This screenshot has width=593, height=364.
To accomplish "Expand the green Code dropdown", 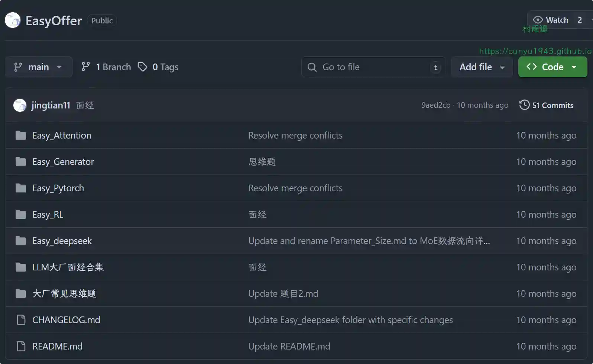I will point(553,67).
